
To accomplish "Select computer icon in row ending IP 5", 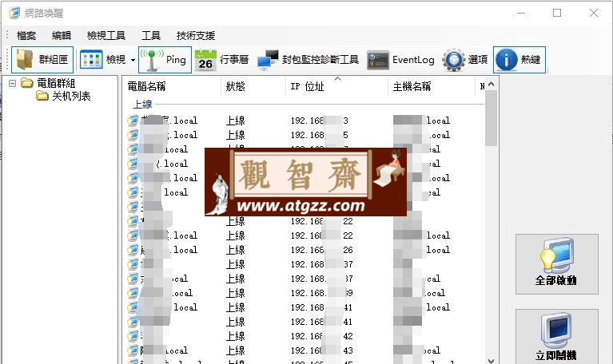I will click(x=133, y=135).
